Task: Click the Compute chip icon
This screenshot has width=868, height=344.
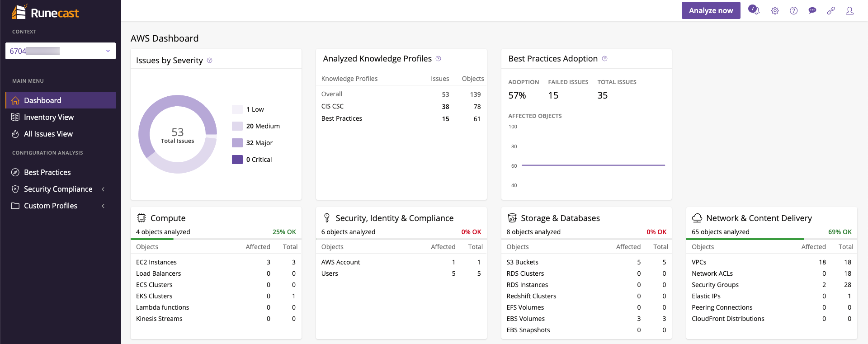Action: pos(142,218)
